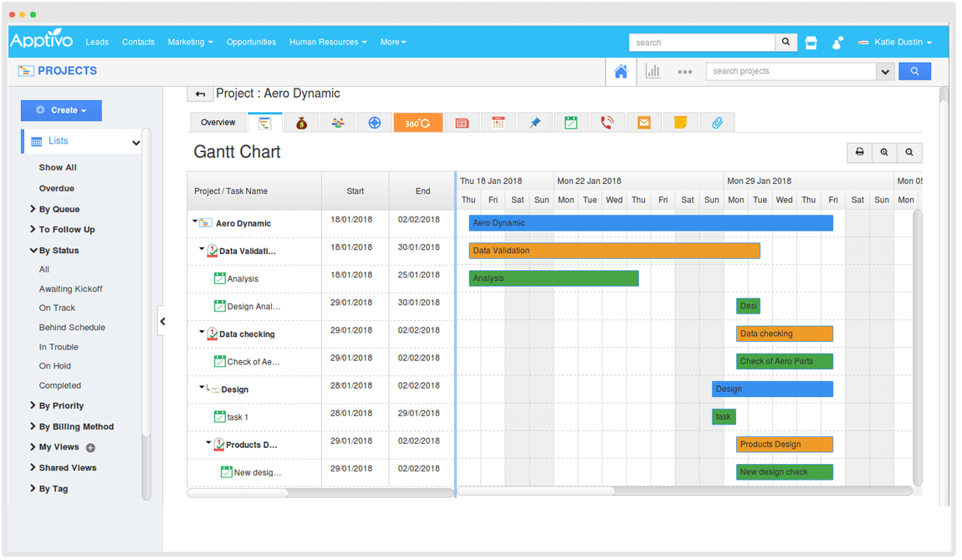
Task: Print the Gantt chart
Action: (x=859, y=152)
